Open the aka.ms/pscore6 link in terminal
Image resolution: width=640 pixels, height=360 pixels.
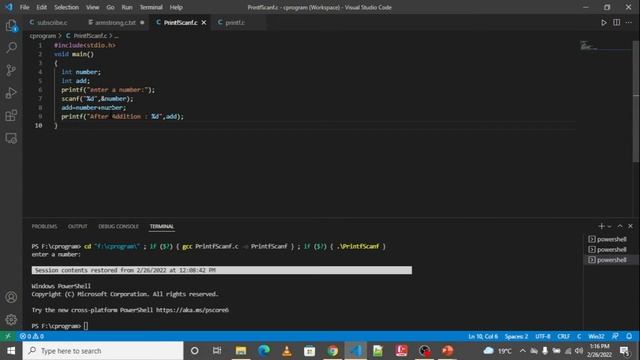pos(192,310)
